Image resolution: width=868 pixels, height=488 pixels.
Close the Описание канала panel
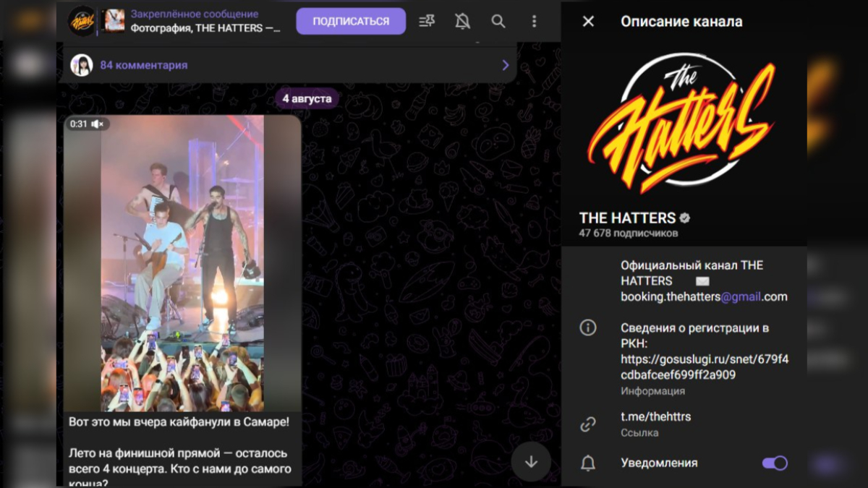(x=588, y=22)
